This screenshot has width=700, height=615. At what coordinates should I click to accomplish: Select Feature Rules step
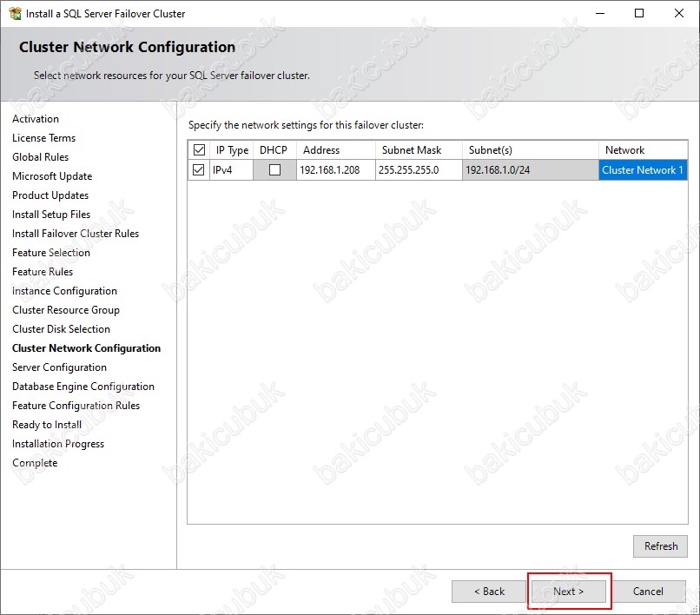tap(43, 272)
